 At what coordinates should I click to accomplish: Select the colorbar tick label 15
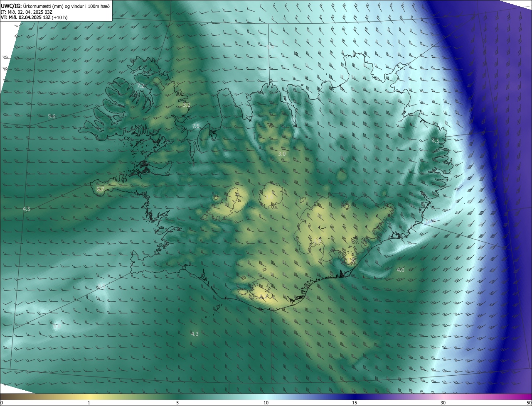355,403
